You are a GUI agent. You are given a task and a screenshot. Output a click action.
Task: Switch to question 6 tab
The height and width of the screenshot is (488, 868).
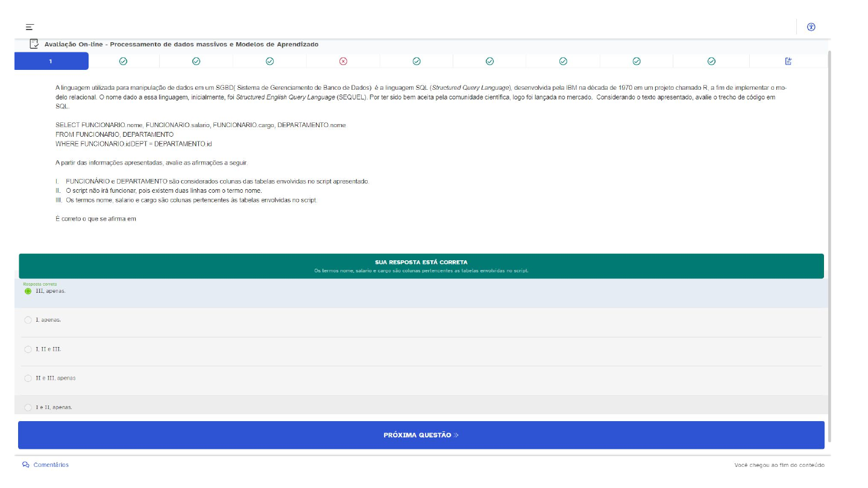416,61
